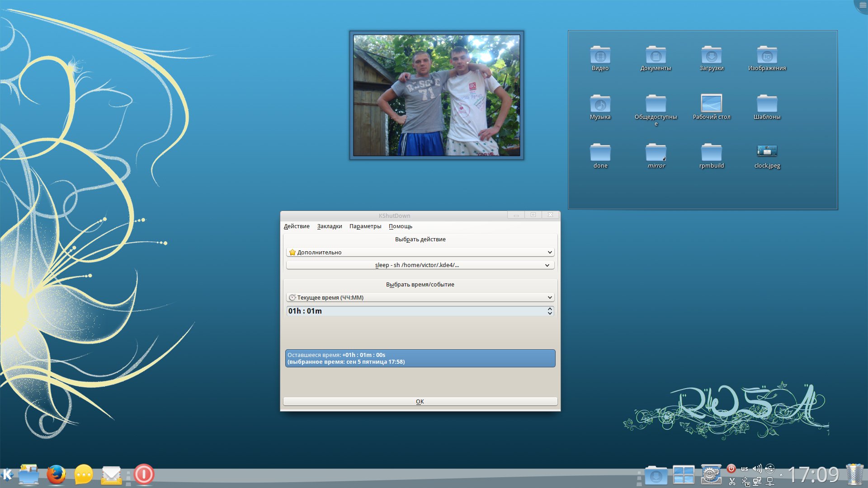Expand hidden system tray icons arrow

pyautogui.click(x=781, y=475)
